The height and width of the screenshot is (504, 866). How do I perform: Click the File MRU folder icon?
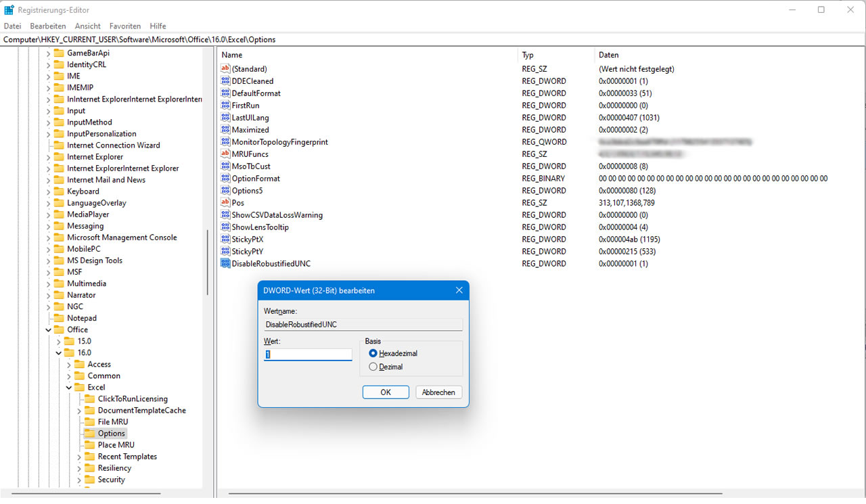coord(89,422)
